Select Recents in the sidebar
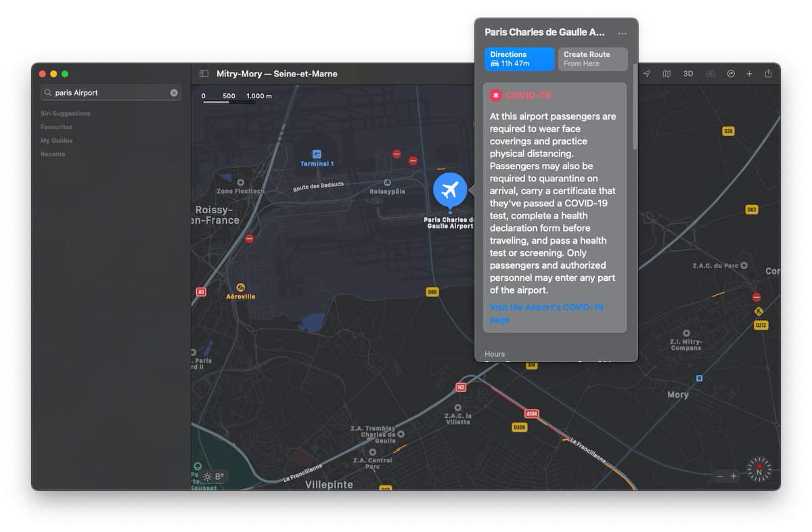Image resolution: width=812 pixels, height=532 pixels. click(53, 154)
